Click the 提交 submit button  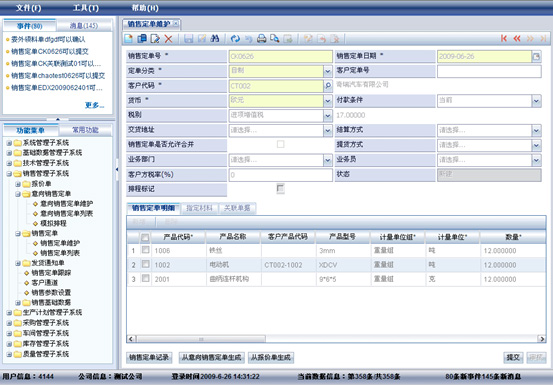513,358
